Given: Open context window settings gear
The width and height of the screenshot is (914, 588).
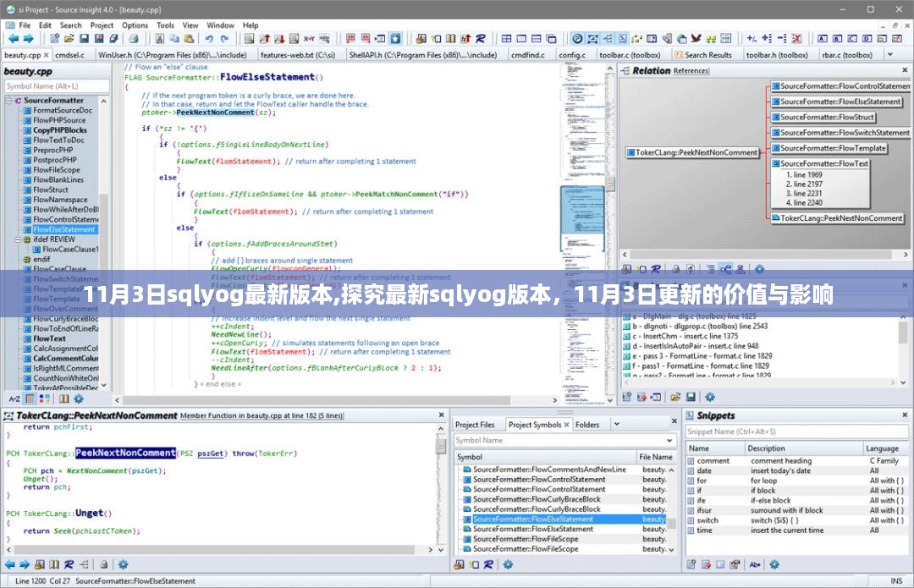Looking at the screenshot, I should point(123,564).
